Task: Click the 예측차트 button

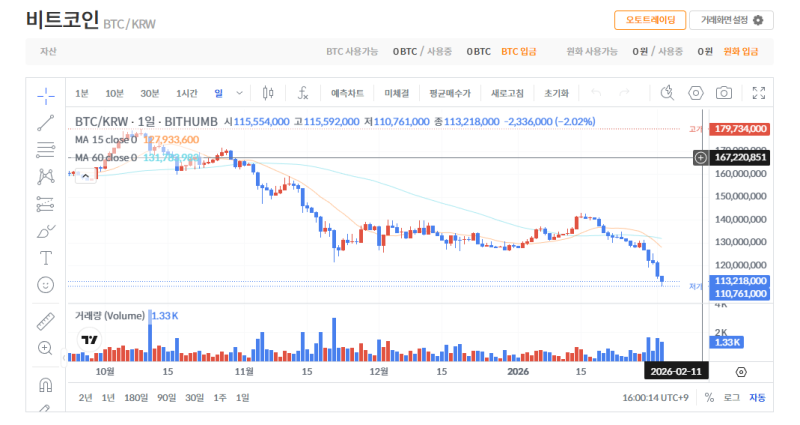Action: click(347, 93)
